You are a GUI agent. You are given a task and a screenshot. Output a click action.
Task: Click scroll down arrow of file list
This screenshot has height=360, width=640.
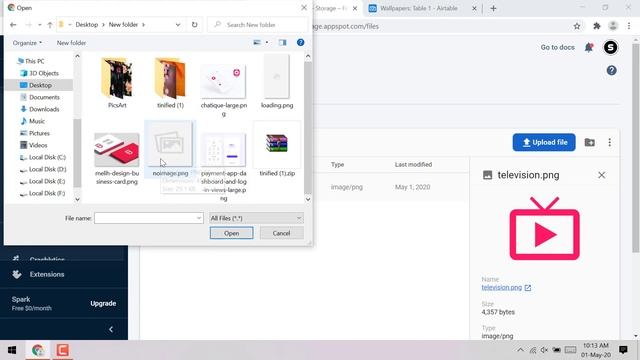[308, 199]
